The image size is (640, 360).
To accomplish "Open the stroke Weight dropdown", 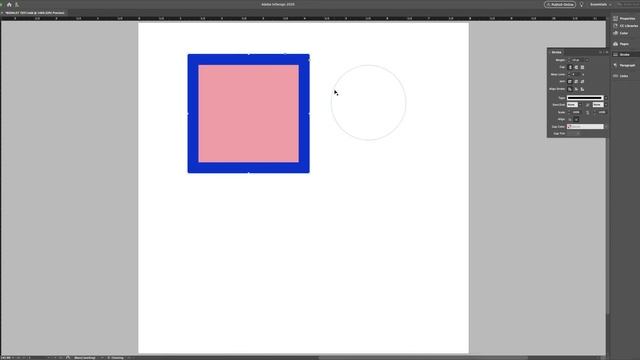I will [x=587, y=60].
